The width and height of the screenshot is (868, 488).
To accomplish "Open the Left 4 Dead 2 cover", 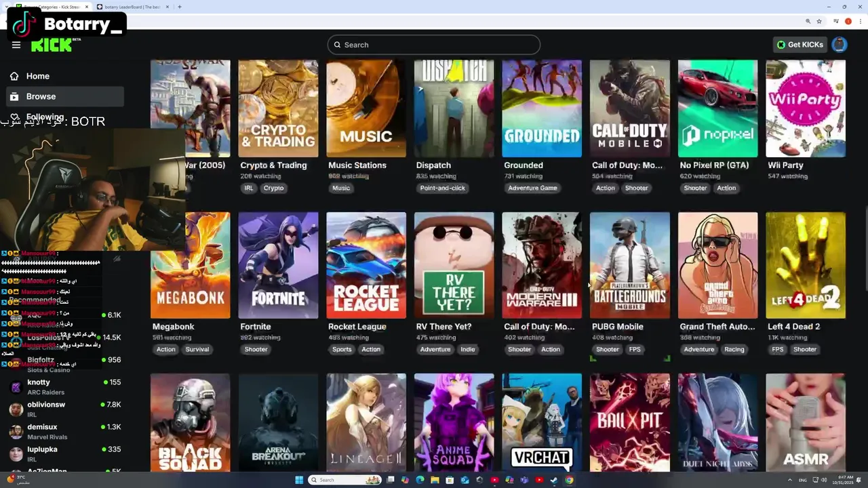I will tap(806, 265).
